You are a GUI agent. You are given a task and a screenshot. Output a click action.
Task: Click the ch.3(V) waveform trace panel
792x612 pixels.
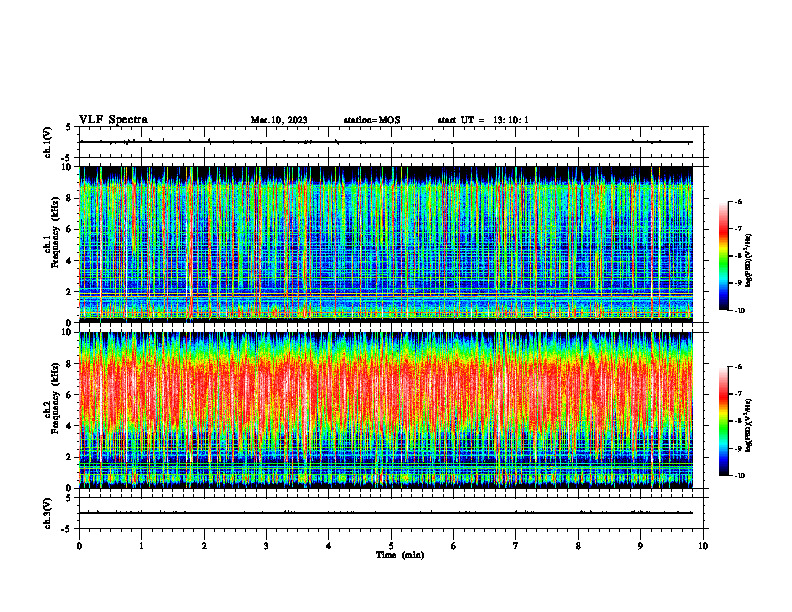pyautogui.click(x=391, y=513)
